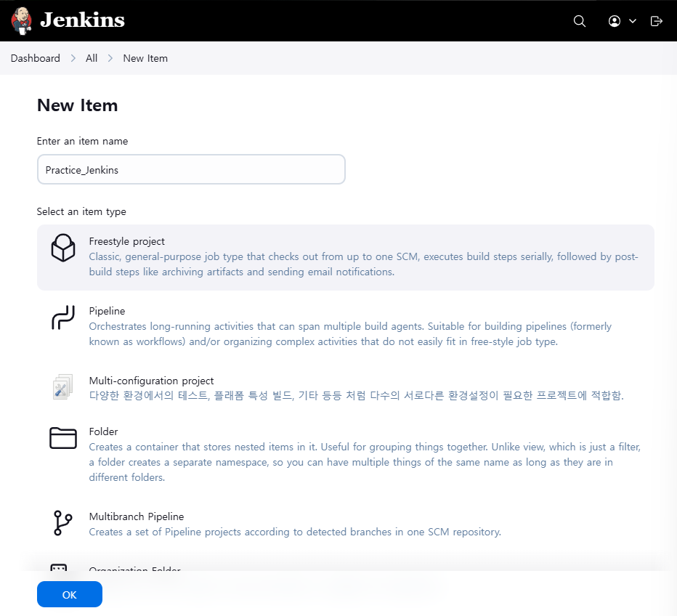Image resolution: width=677 pixels, height=616 pixels.
Task: Click the Pipeline description text
Action: tap(350, 333)
